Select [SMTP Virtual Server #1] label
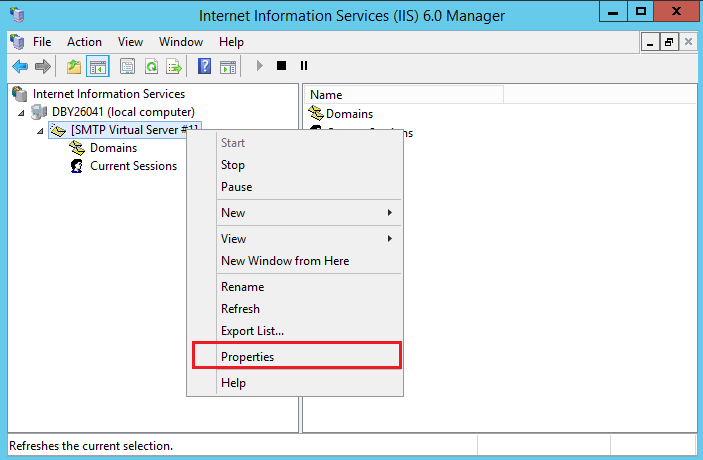 click(x=135, y=130)
